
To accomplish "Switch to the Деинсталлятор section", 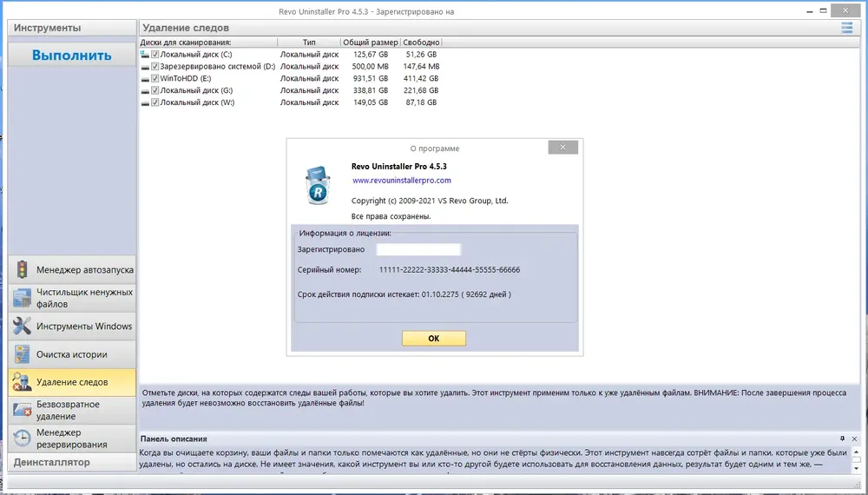I will click(72, 462).
